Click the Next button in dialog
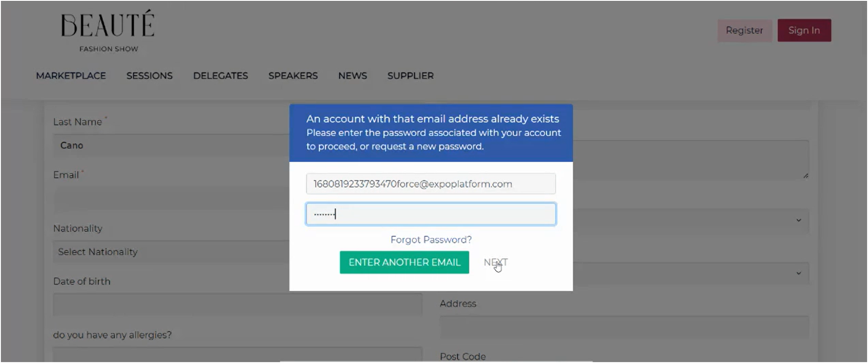868x363 pixels. 495,262
